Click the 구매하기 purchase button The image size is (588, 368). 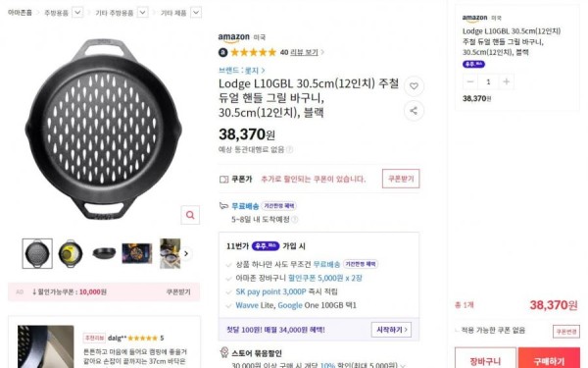549,358
